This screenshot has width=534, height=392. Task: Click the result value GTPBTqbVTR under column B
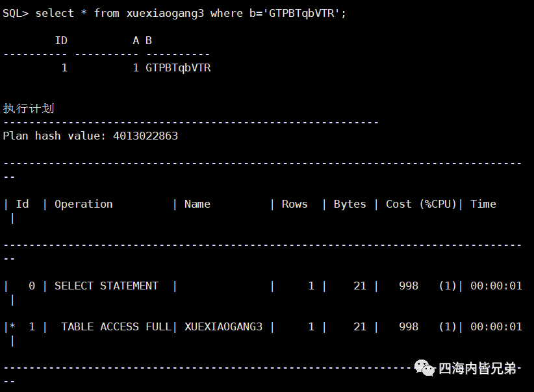click(178, 68)
